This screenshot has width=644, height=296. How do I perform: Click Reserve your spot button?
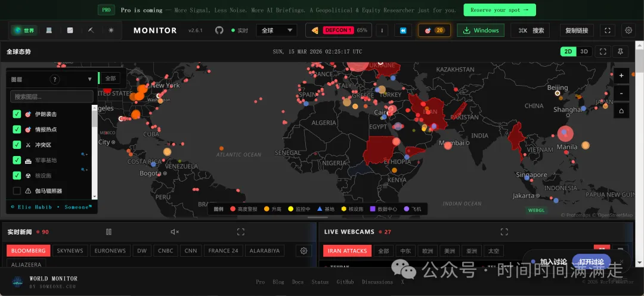500,10
